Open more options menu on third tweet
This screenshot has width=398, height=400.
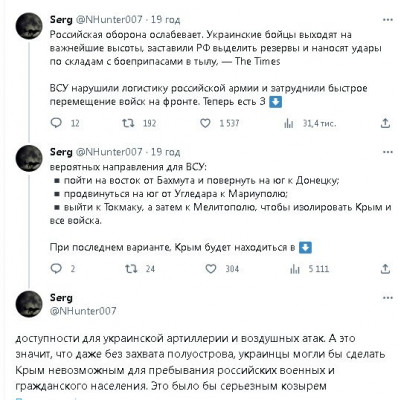coord(388,298)
